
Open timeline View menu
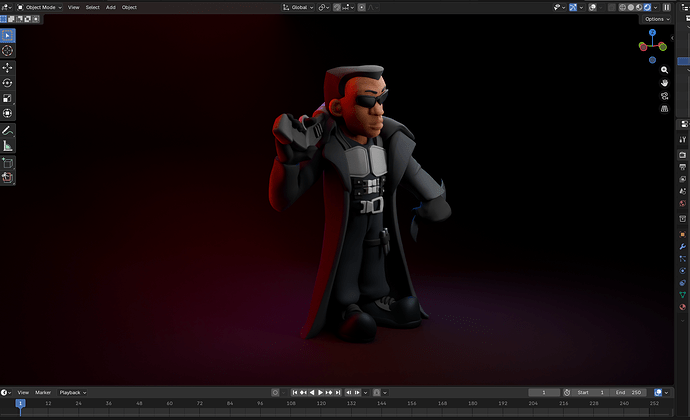pos(23,392)
